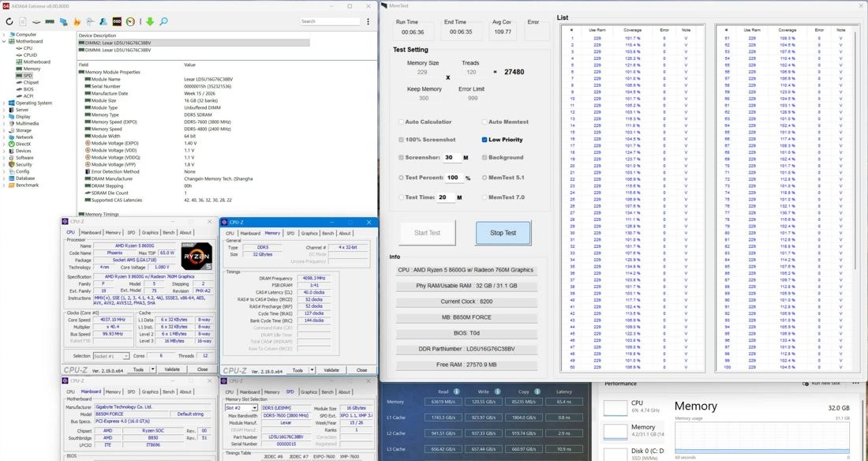Select Multimedia in the AIDA64 tree
The height and width of the screenshot is (461, 868).
pyautogui.click(x=27, y=124)
